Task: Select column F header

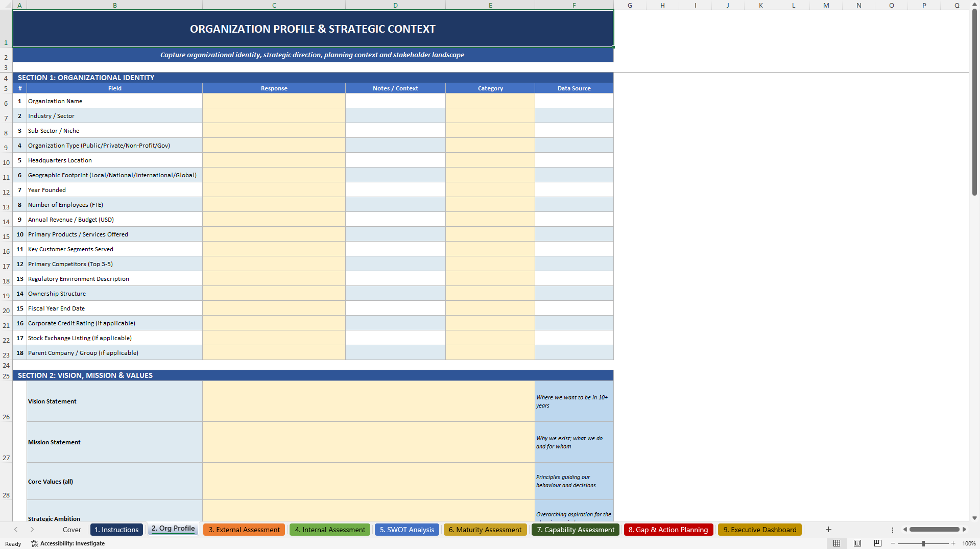Action: point(574,5)
